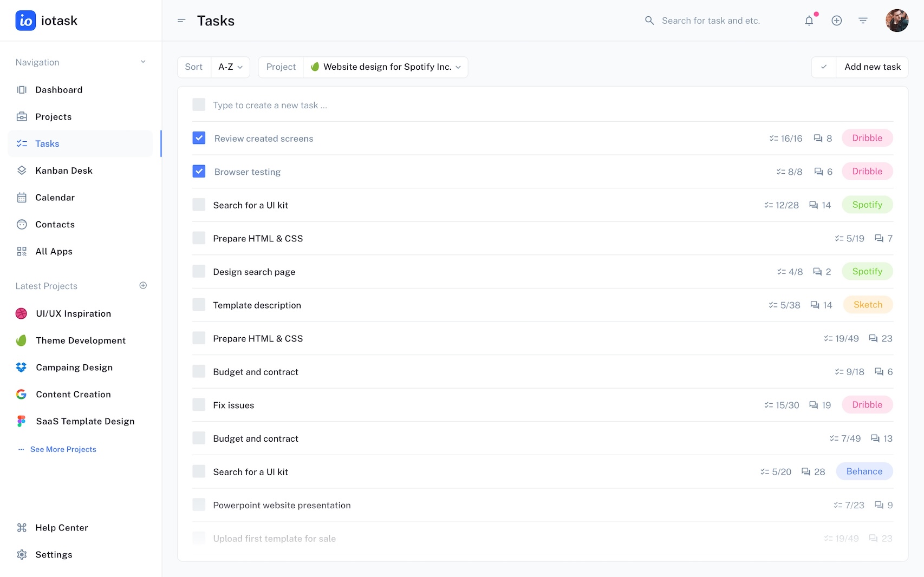
Task: Add project using Latest Projects plus icon
Action: click(x=143, y=285)
